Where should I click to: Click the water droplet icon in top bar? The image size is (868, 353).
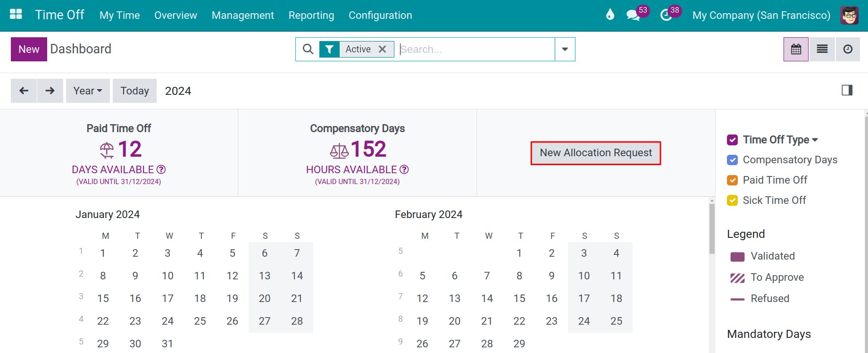pyautogui.click(x=610, y=15)
